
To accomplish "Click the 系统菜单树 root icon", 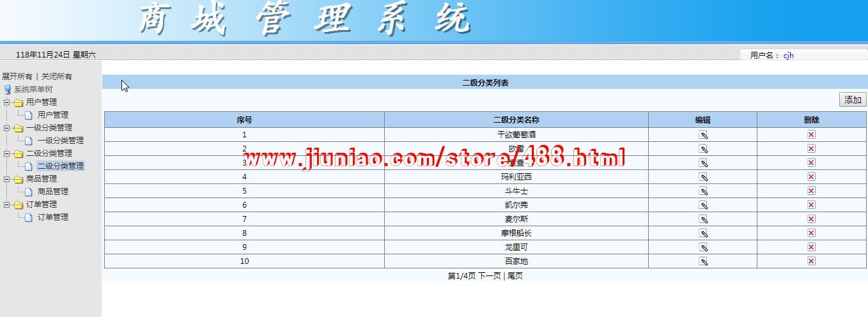I will pos(8,89).
